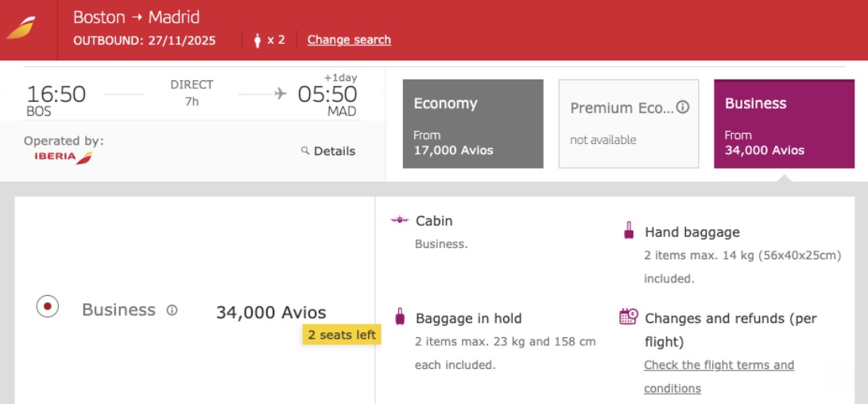Select the Business cabin fare tab
The image size is (868, 404).
click(784, 123)
